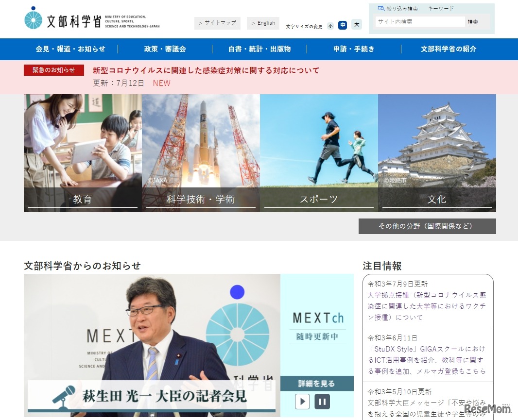The height and width of the screenshot is (420, 518).
Task: Select the 中 medium text size
Action: pyautogui.click(x=343, y=25)
